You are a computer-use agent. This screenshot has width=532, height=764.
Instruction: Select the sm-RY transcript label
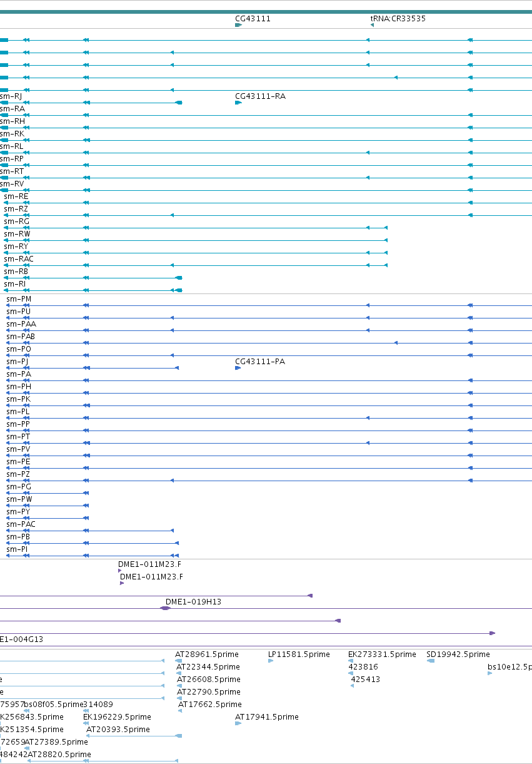(16, 247)
